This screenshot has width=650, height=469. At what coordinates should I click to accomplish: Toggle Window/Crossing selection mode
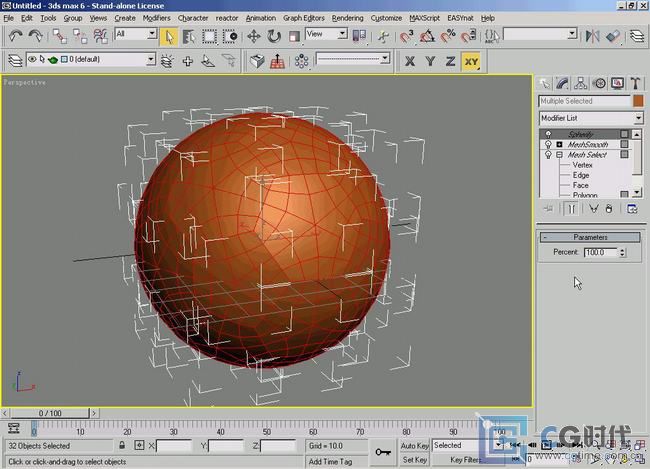pos(230,36)
